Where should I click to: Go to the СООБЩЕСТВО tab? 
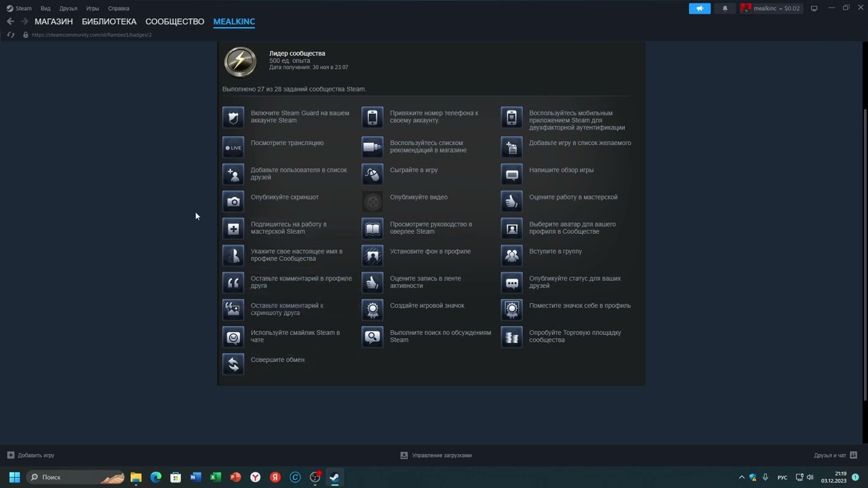click(x=175, y=22)
